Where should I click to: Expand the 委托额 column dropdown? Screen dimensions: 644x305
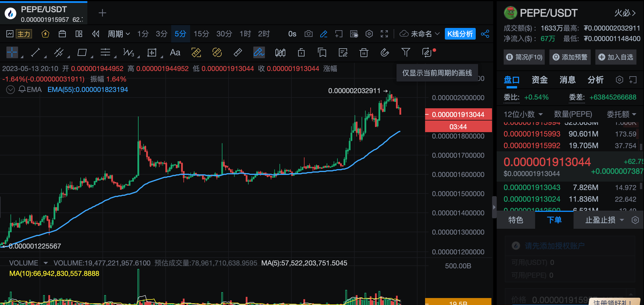click(621, 114)
